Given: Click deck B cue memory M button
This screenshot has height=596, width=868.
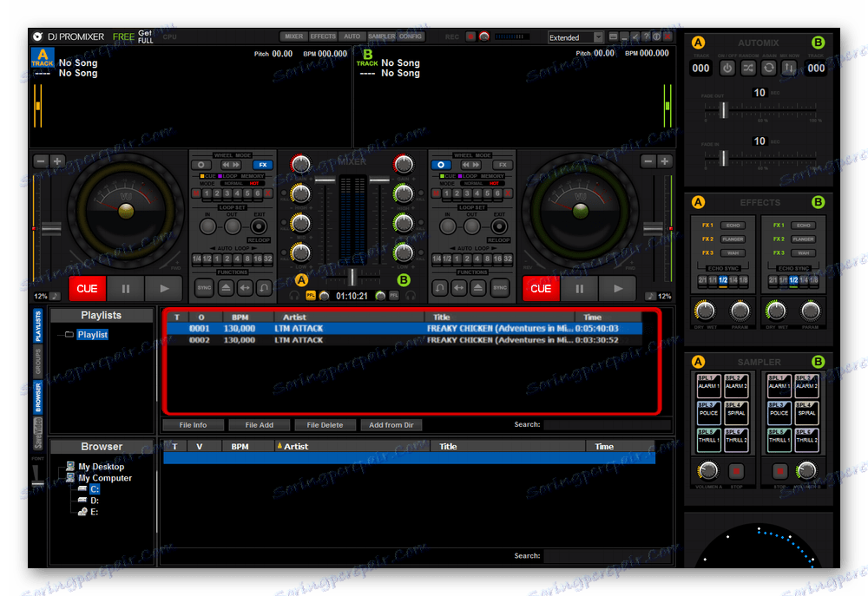Looking at the screenshot, I should point(437,193).
